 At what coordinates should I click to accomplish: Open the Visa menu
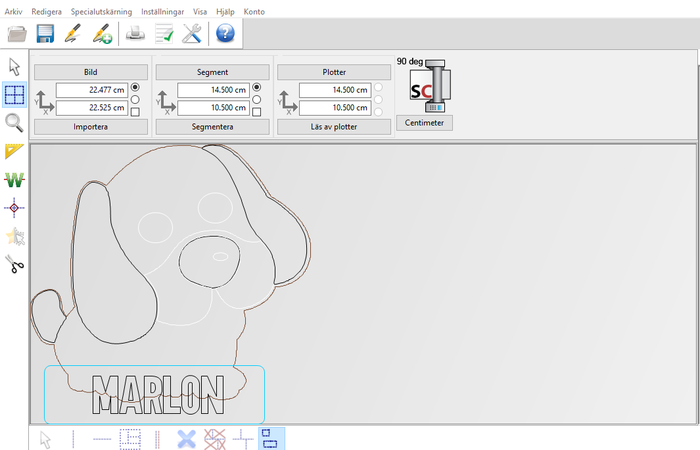[200, 12]
